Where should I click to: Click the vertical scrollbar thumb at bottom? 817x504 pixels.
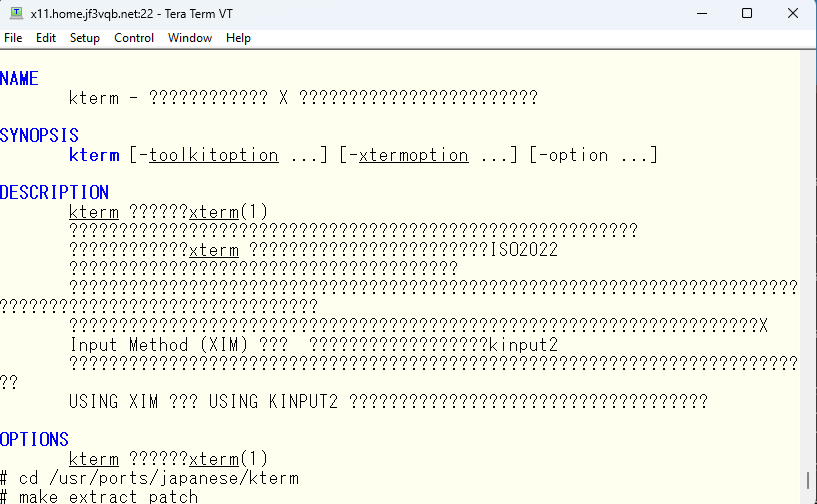(x=808, y=480)
